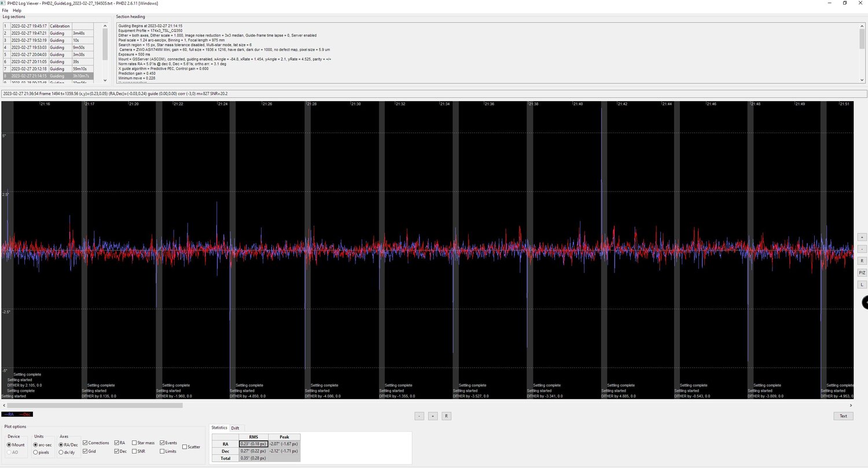Click the Text button at bottom right
The height and width of the screenshot is (468, 868).
tap(843, 415)
